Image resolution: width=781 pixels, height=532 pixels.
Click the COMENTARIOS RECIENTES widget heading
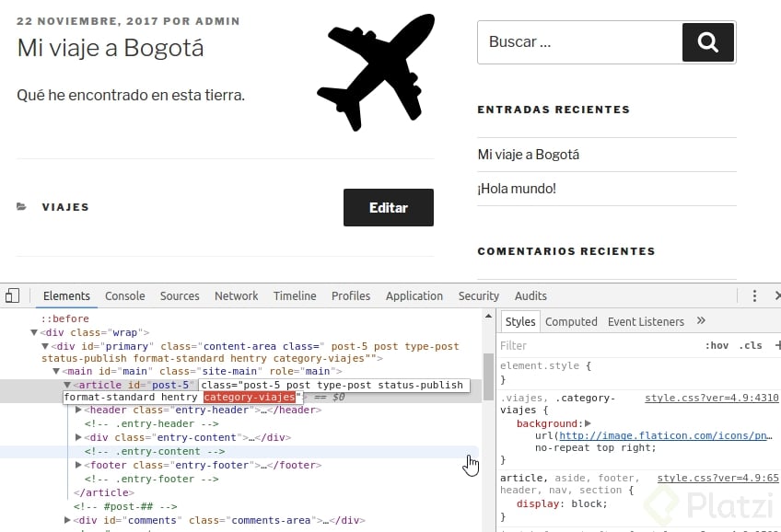coord(566,251)
